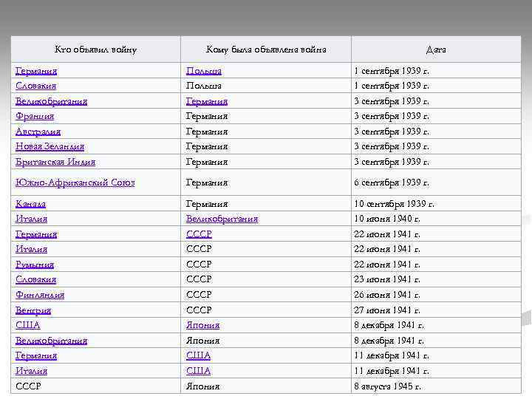Follow the СССР link in Германия 1941 row
The width and height of the screenshot is (532, 399).
[199, 234]
